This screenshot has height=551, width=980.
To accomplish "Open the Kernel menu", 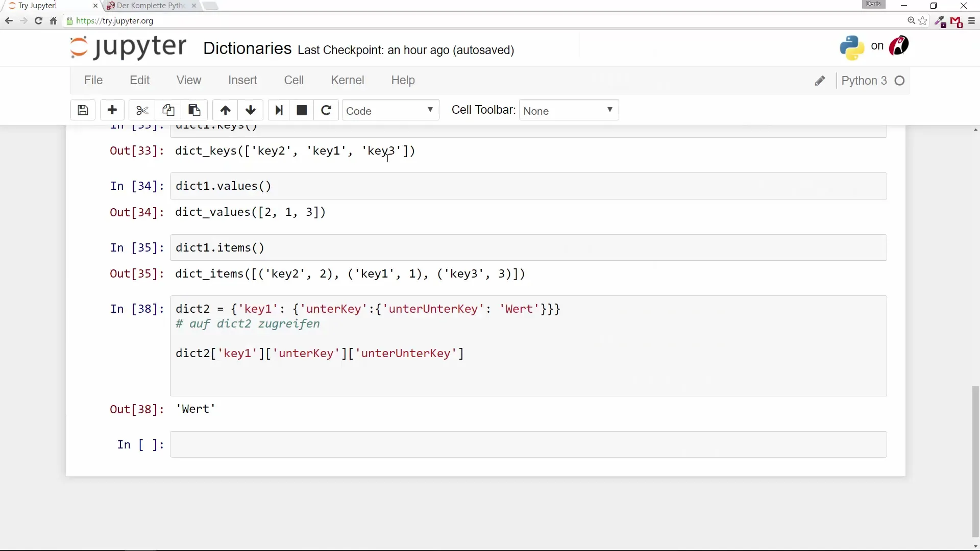I will (x=348, y=80).
